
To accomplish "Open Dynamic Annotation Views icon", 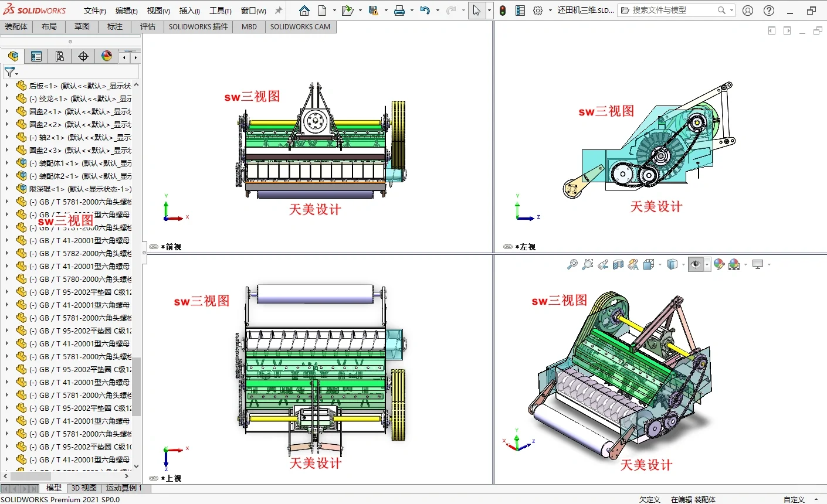I will click(x=633, y=265).
